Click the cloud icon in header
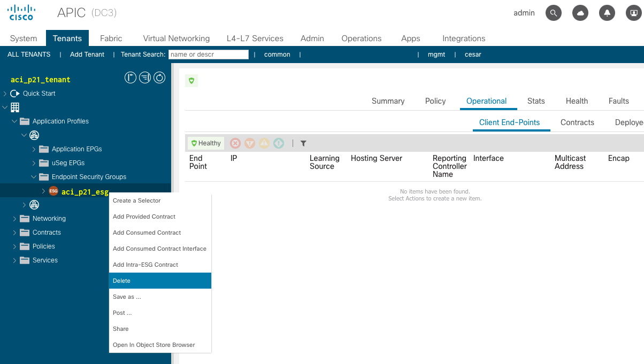The width and height of the screenshot is (644, 364). [x=580, y=13]
